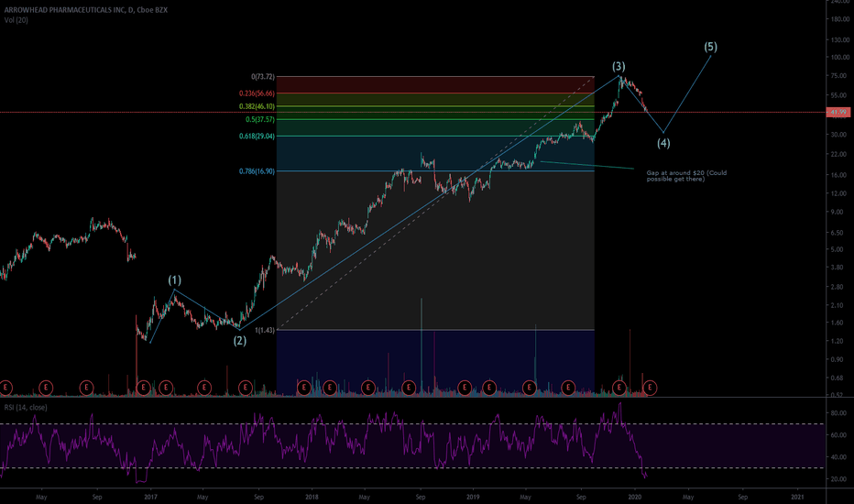Image resolution: width=854 pixels, height=504 pixels.
Task: Click the red 41.99 current price tag
Action: click(x=838, y=112)
